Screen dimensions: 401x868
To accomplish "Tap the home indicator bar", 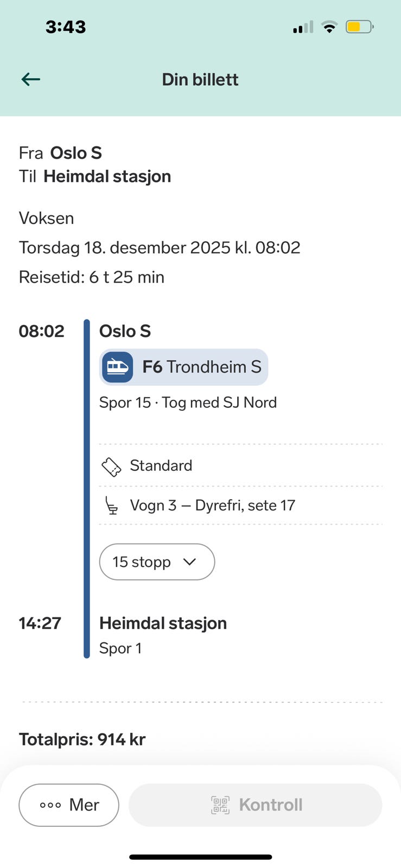I will 200,857.
